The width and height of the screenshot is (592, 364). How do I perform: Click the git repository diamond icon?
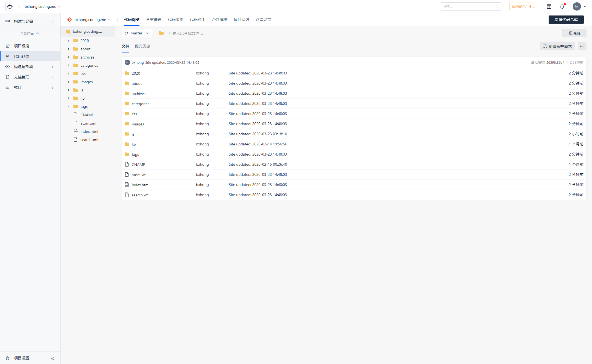(x=70, y=20)
